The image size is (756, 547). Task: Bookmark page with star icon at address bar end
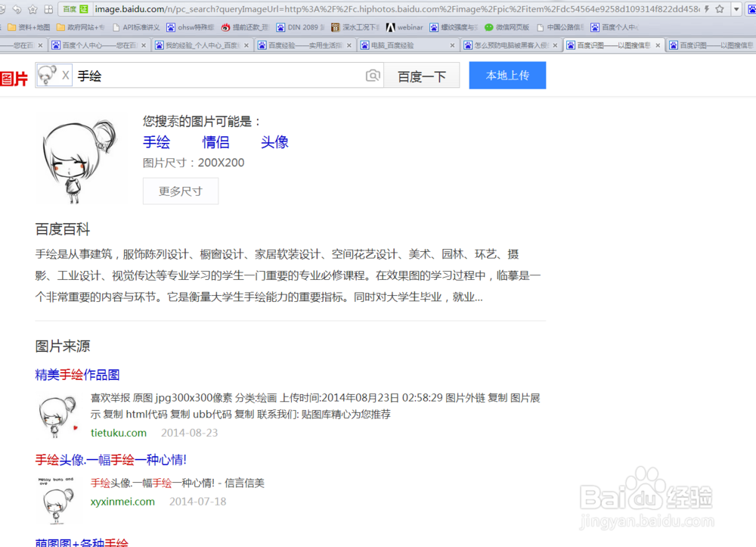tap(720, 8)
